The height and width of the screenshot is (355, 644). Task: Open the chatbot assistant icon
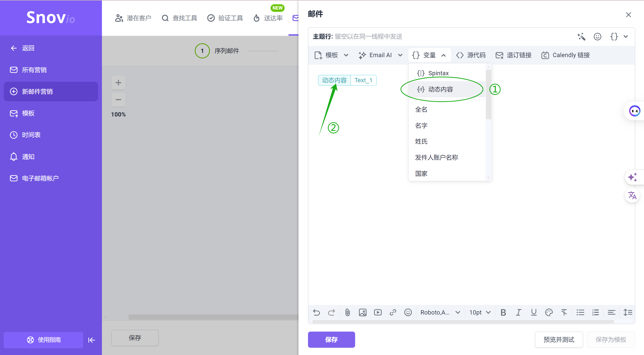point(635,111)
